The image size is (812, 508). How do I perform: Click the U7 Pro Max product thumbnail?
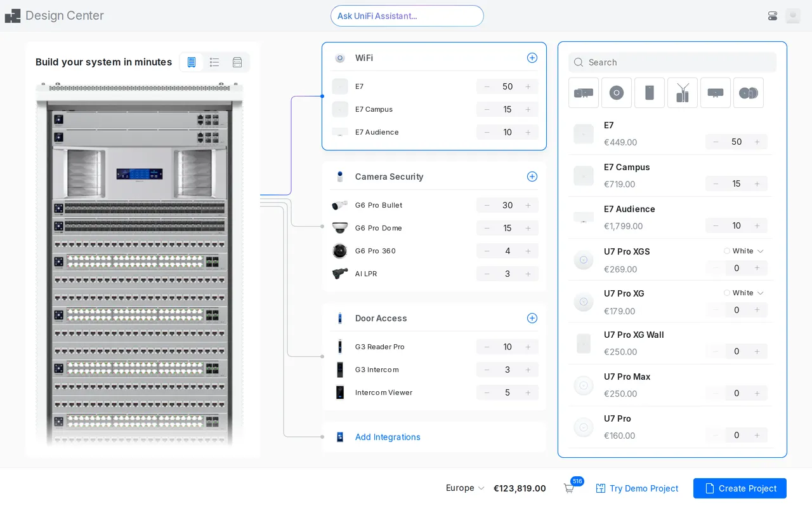tap(584, 385)
